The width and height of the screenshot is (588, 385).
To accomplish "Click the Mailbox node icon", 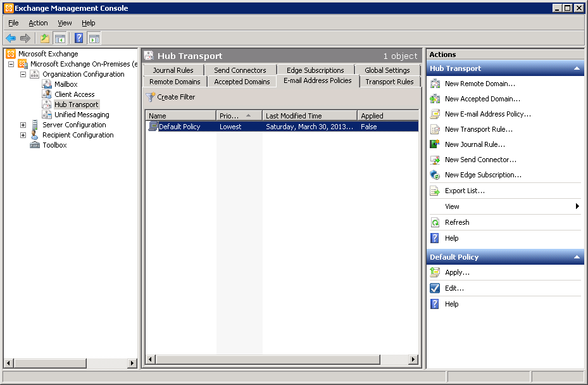I will click(47, 84).
